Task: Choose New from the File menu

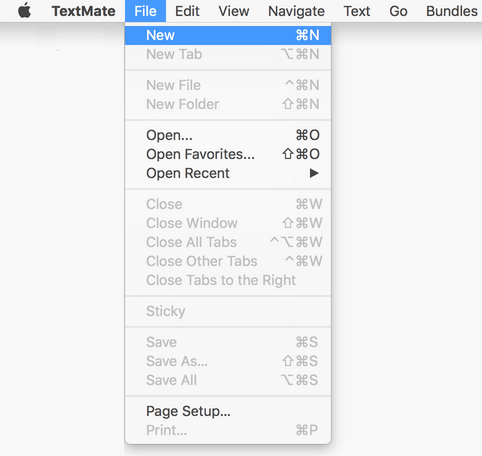Action: (x=228, y=35)
